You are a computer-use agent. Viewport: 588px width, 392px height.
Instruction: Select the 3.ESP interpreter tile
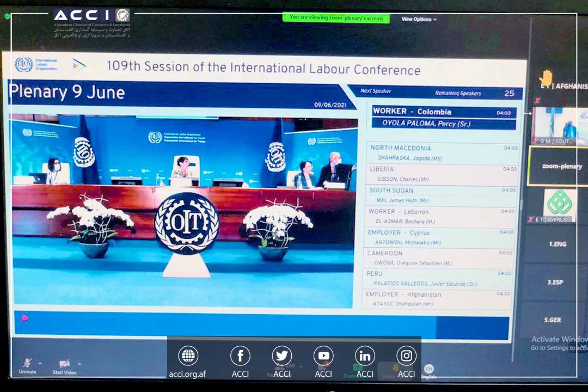click(555, 282)
